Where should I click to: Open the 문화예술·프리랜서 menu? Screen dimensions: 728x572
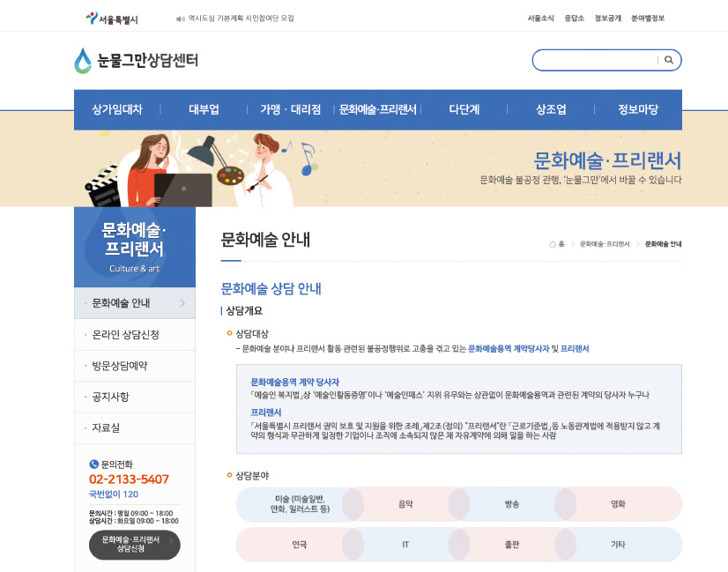(377, 109)
